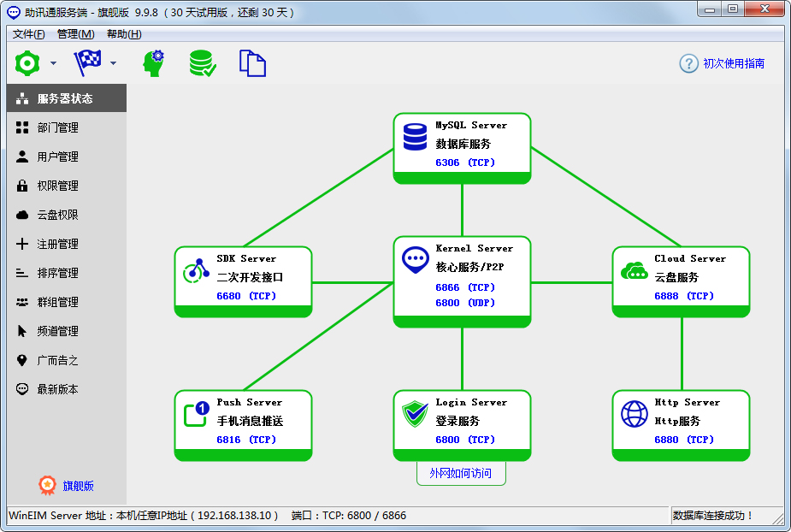The width and height of the screenshot is (791, 532).
Task: Click the 旗舰版 edition badge link
Action: coord(78,486)
